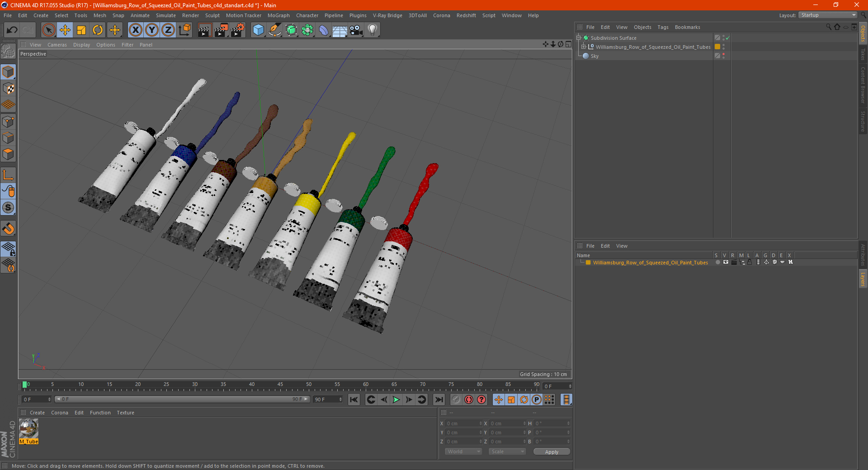
Task: Activate the Scale tool
Action: pyautogui.click(x=81, y=30)
